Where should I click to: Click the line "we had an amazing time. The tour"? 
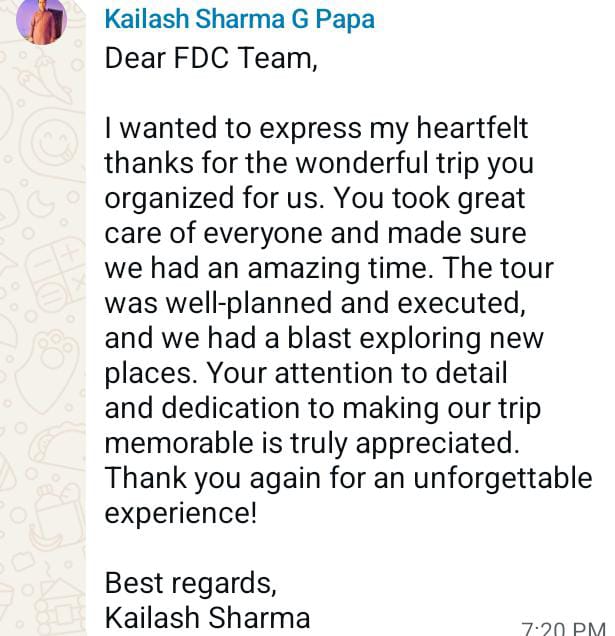(329, 268)
